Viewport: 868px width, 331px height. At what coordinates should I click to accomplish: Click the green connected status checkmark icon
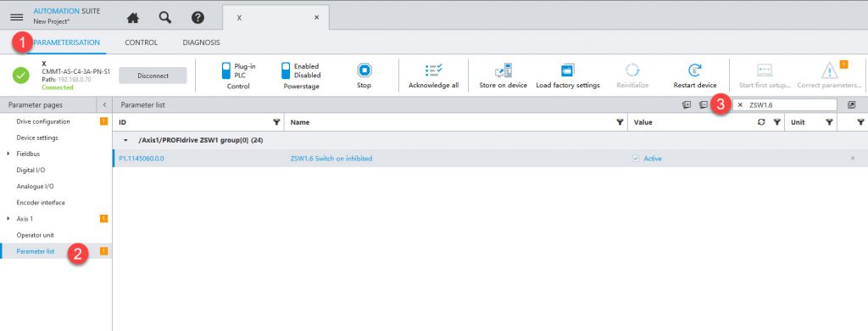click(21, 76)
